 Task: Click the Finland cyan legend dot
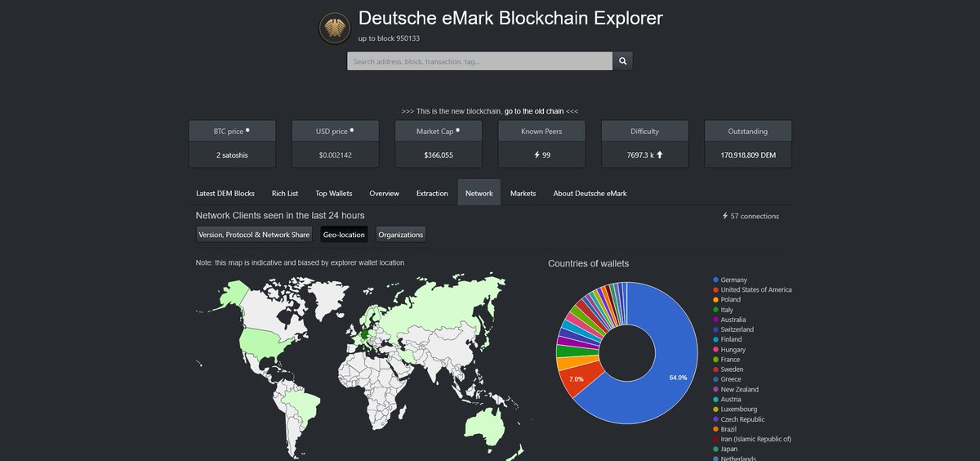(x=715, y=339)
